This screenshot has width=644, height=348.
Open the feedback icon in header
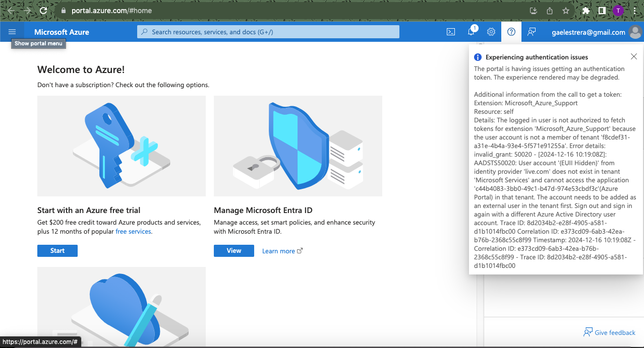click(x=532, y=32)
